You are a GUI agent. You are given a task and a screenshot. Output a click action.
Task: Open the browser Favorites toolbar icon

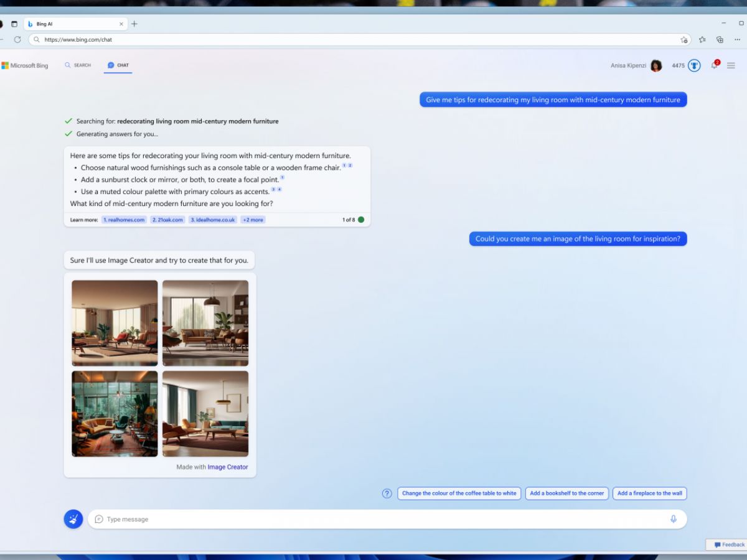point(702,39)
